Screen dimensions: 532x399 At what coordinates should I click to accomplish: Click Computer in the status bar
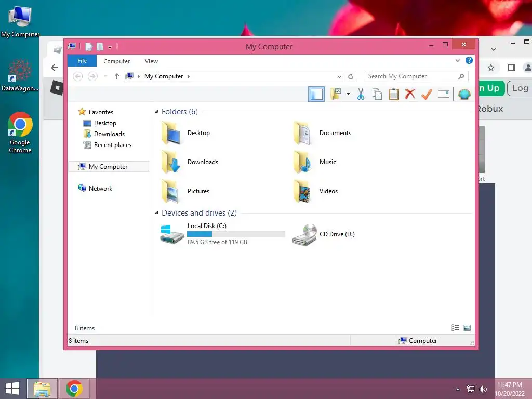(418, 341)
